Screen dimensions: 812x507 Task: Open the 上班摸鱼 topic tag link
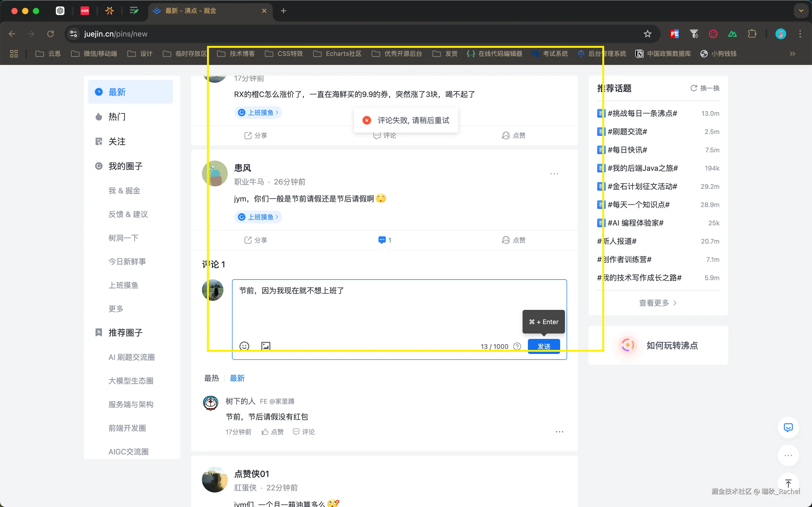[258, 217]
